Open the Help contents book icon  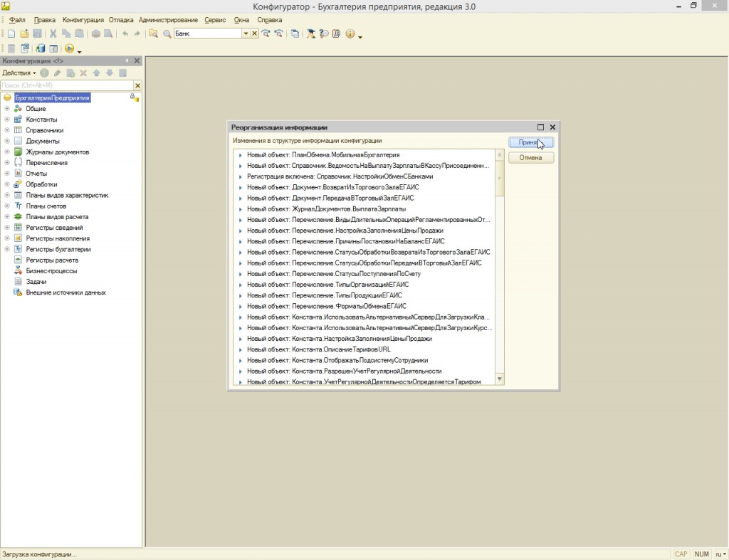[337, 33]
